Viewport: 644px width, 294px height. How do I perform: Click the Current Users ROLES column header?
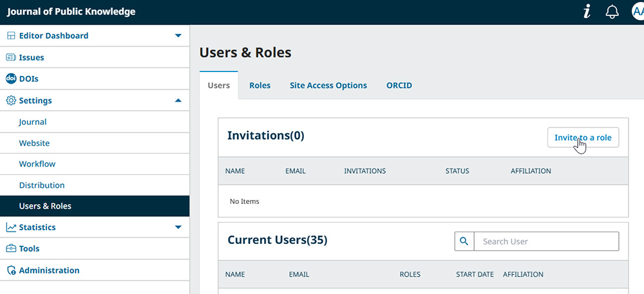(410, 274)
